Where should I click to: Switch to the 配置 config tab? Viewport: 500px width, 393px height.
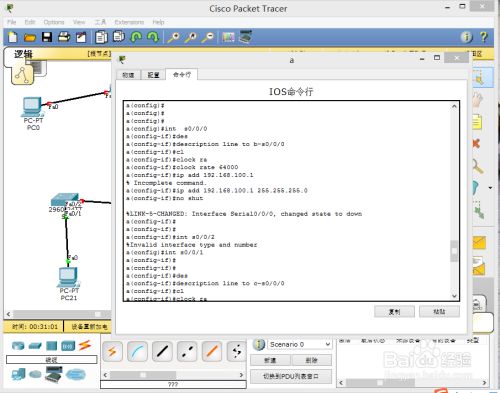(x=153, y=75)
